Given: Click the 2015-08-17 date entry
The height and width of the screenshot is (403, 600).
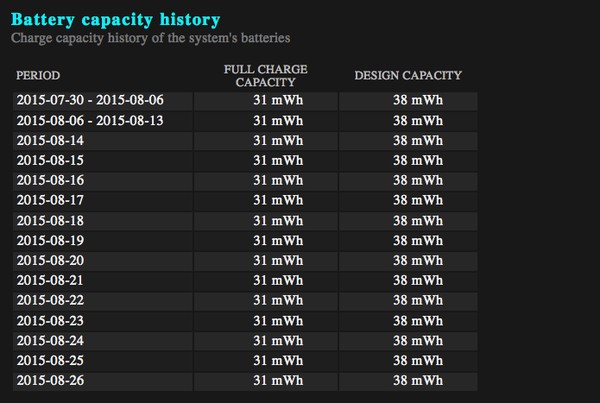Looking at the screenshot, I should [x=50, y=200].
